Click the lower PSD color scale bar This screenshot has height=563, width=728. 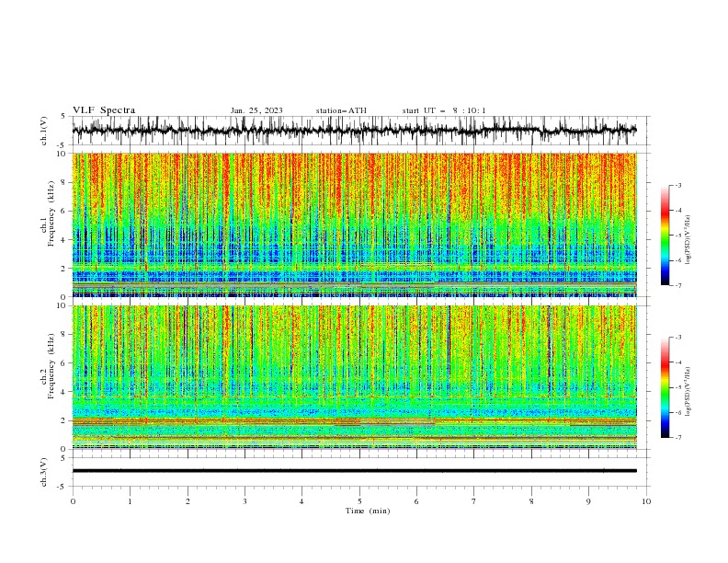pos(665,387)
